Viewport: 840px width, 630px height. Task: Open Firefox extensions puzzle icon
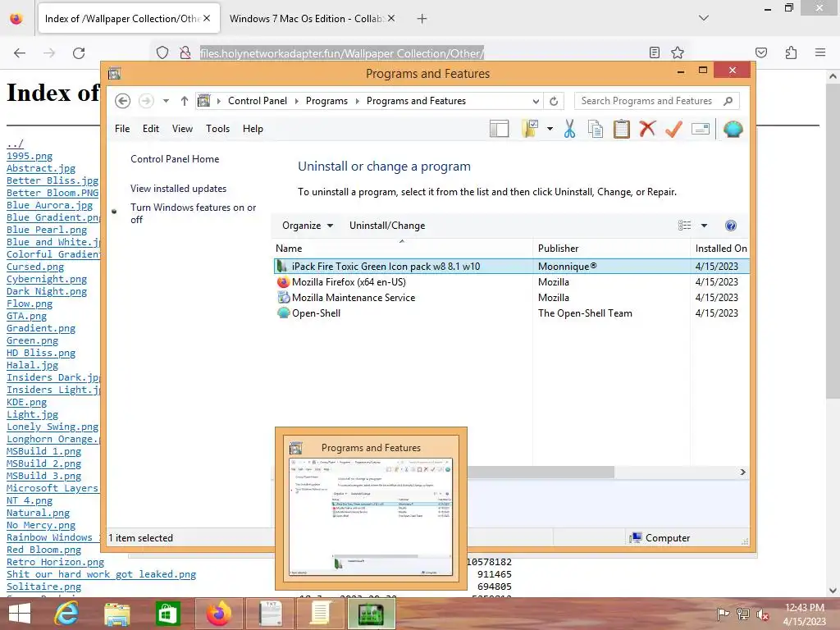tap(791, 52)
